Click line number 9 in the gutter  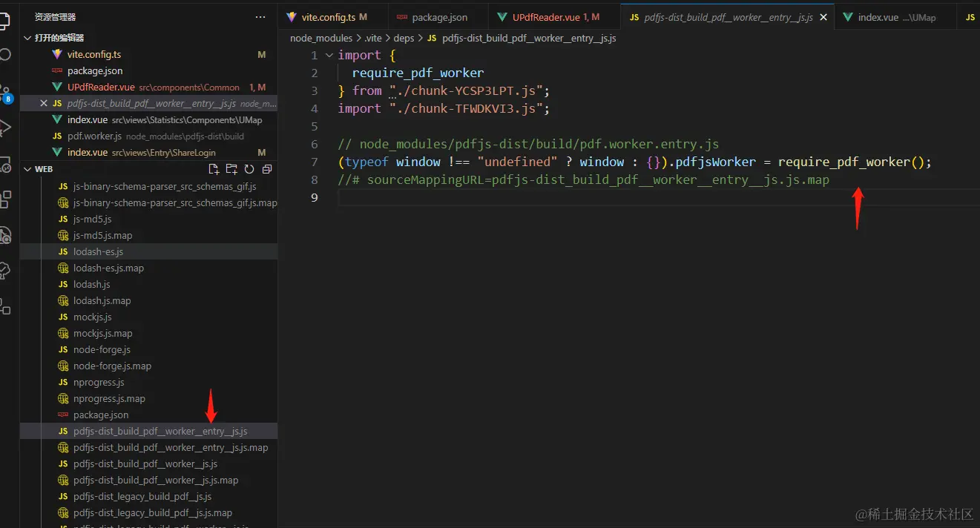pyautogui.click(x=315, y=198)
